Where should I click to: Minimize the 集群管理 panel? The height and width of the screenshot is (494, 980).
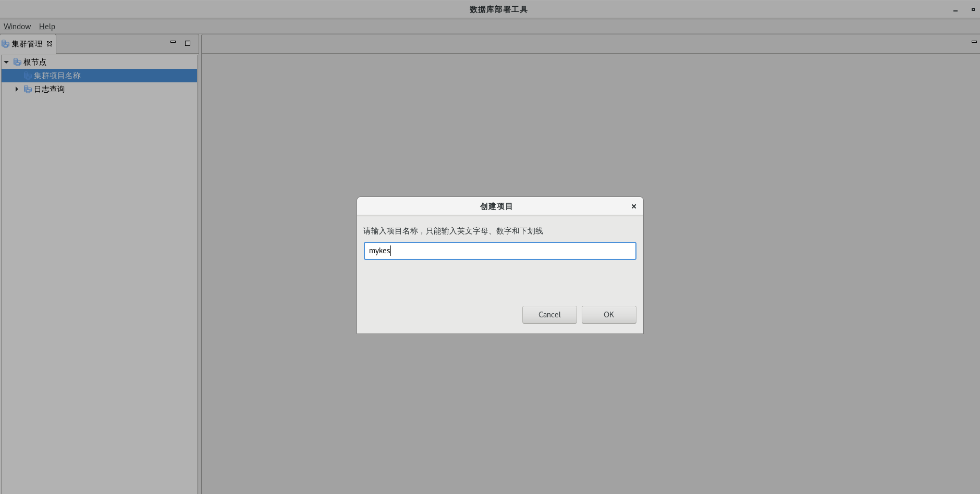point(173,43)
